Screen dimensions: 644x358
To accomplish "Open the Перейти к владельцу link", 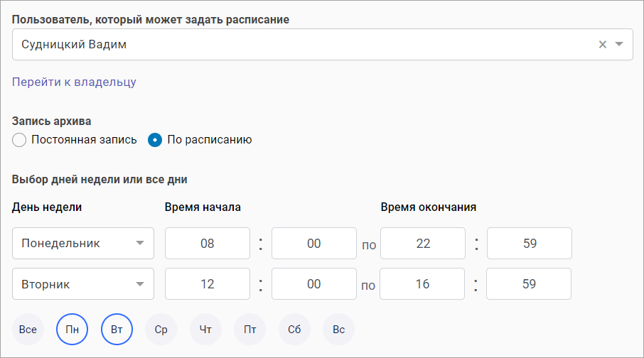I will [x=74, y=82].
